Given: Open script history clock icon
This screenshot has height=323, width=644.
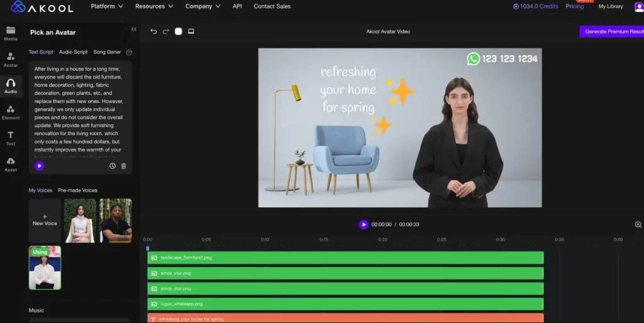Looking at the screenshot, I should [x=113, y=166].
